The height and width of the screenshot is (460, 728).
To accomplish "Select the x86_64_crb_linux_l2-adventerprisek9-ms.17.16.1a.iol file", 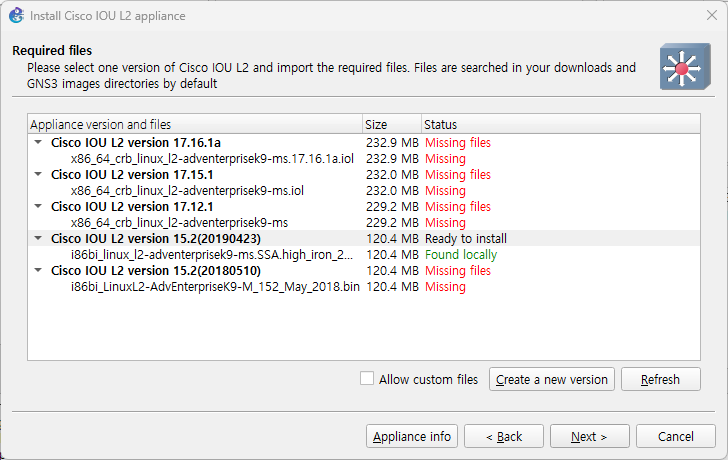I will tap(212, 159).
